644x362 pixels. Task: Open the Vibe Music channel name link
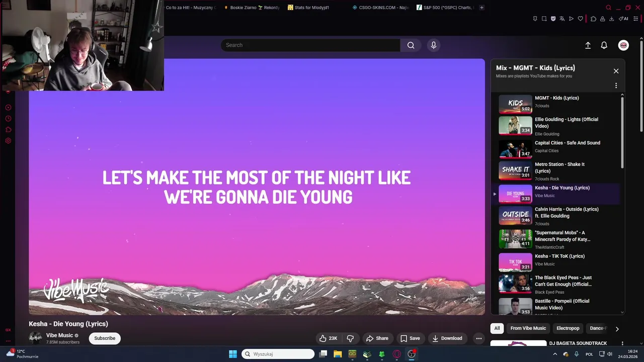[x=60, y=335]
